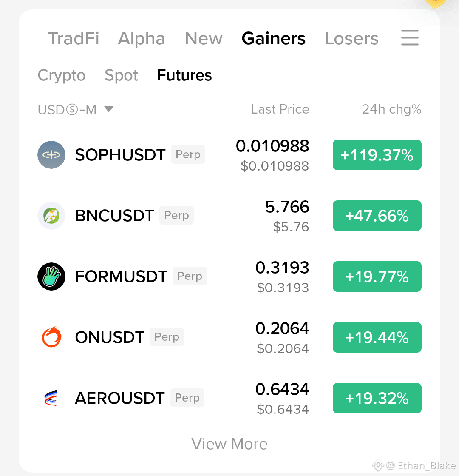459x476 pixels.
Task: Tap the SOPHUSDT coin logo
Action: (x=51, y=155)
